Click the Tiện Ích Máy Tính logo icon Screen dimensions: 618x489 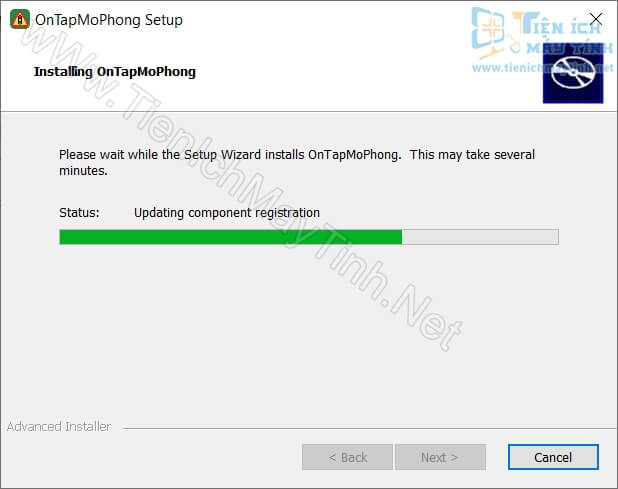point(488,31)
